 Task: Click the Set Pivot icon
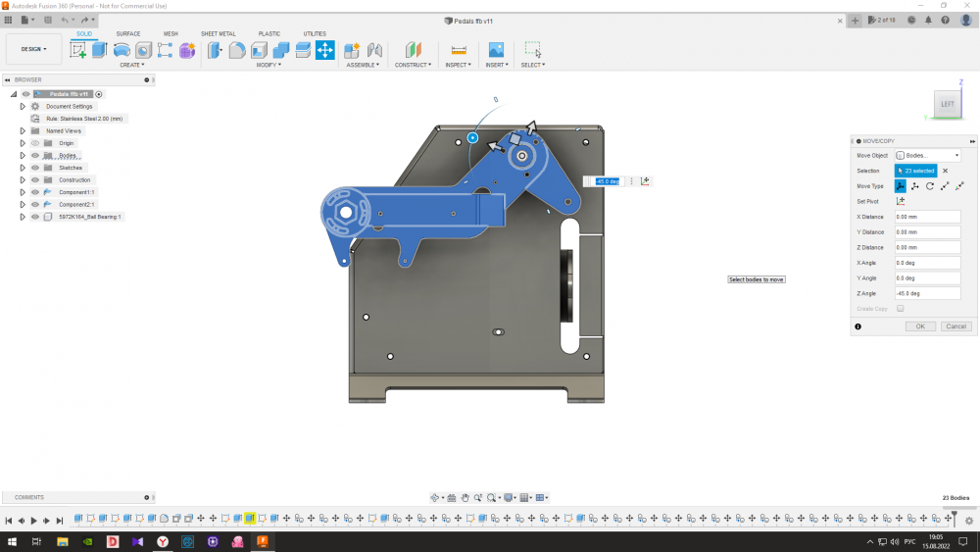pos(901,201)
